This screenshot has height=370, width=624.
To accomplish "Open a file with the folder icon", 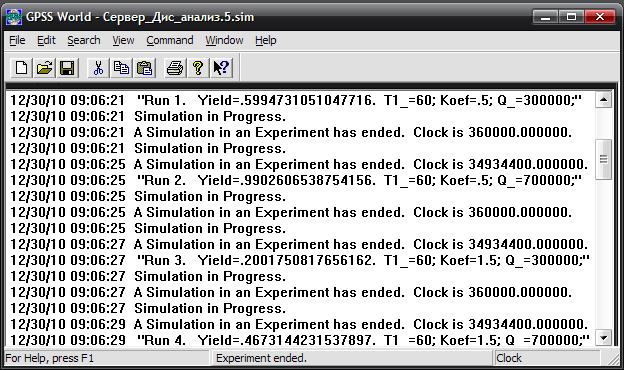I will click(44, 68).
